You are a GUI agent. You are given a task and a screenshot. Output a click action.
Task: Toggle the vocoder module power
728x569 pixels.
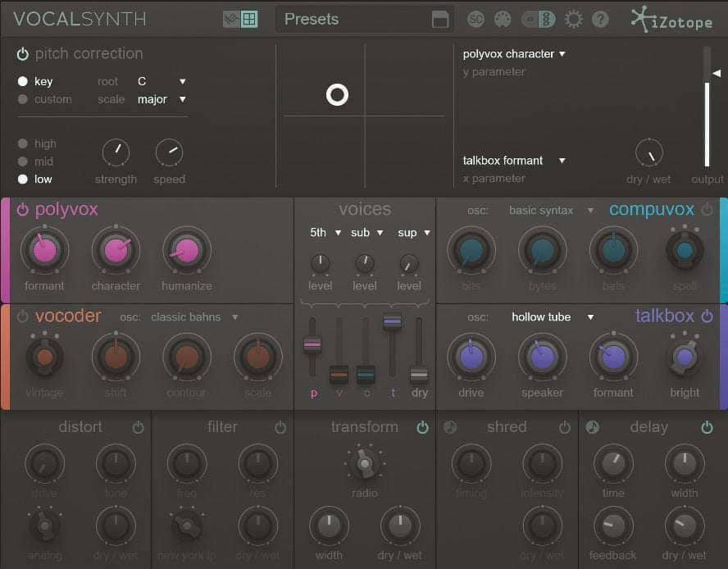[x=22, y=316]
